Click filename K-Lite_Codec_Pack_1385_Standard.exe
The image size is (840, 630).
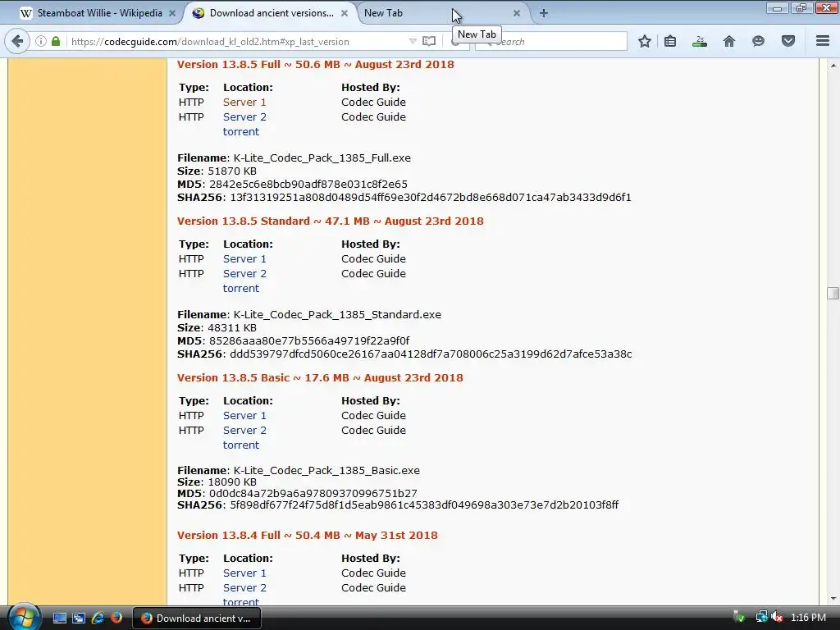337,314
